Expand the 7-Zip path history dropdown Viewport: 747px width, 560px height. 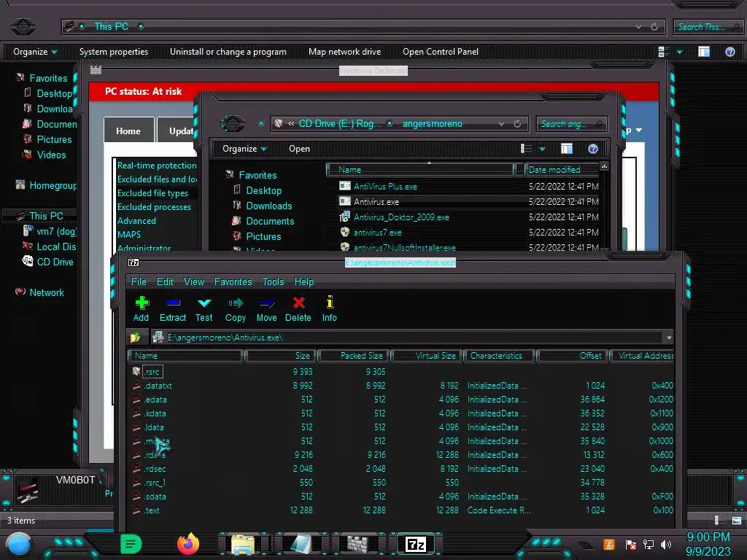[x=669, y=338]
